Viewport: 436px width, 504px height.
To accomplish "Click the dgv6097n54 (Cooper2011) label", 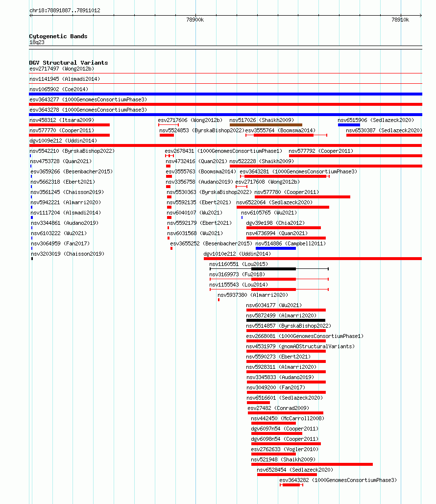I will pos(285,429).
